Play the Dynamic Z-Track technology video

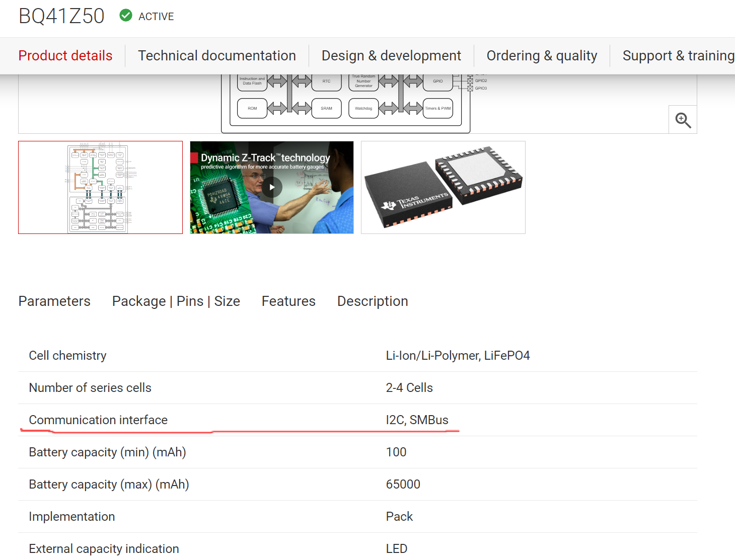[272, 187]
